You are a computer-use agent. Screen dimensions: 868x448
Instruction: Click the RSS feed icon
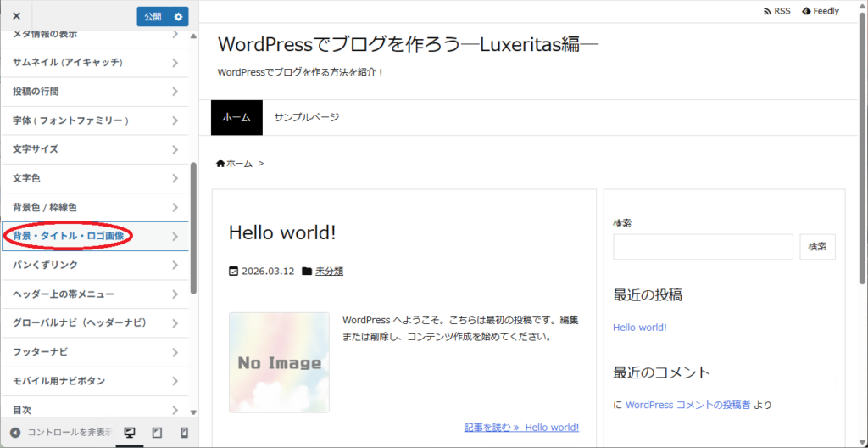pos(767,11)
